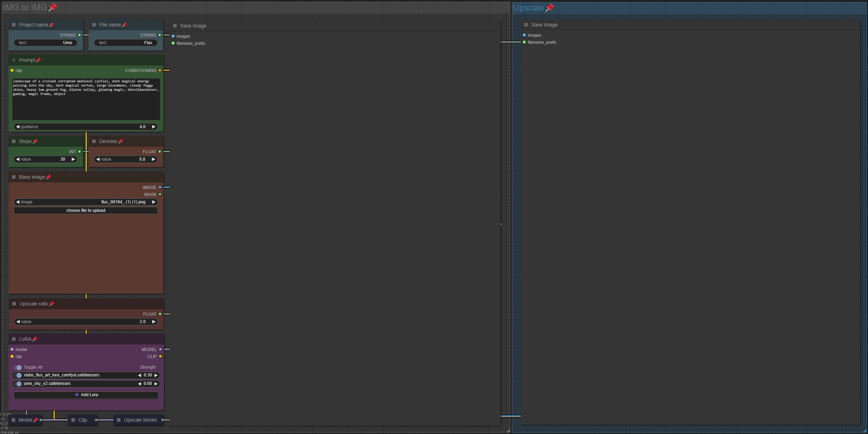Click choose file to upload button

[85, 210]
